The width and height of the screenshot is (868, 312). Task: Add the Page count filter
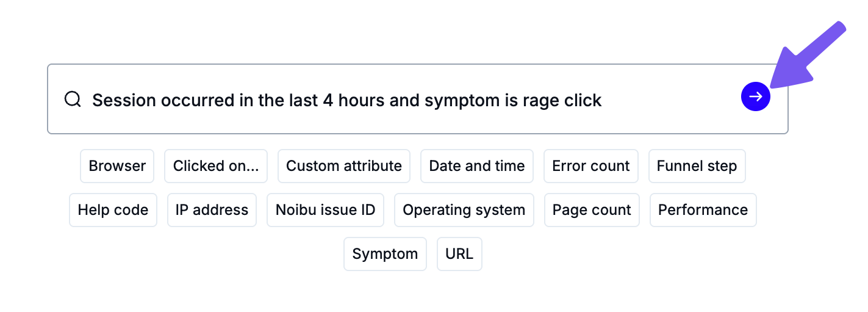tap(592, 210)
